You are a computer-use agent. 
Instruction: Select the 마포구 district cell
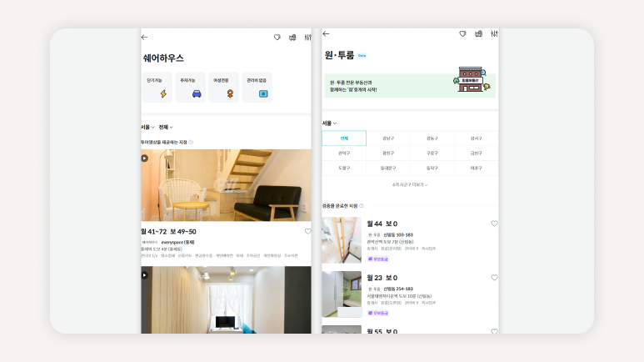(476, 168)
